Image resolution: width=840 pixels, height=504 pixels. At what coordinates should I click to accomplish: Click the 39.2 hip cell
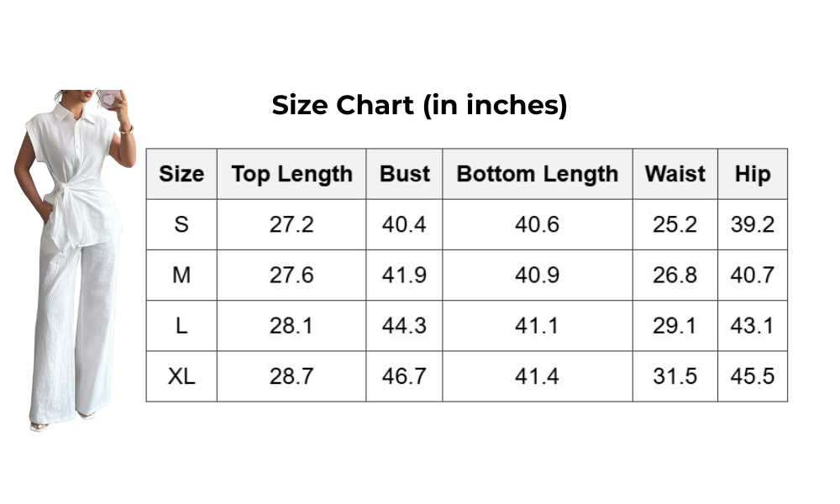point(752,225)
